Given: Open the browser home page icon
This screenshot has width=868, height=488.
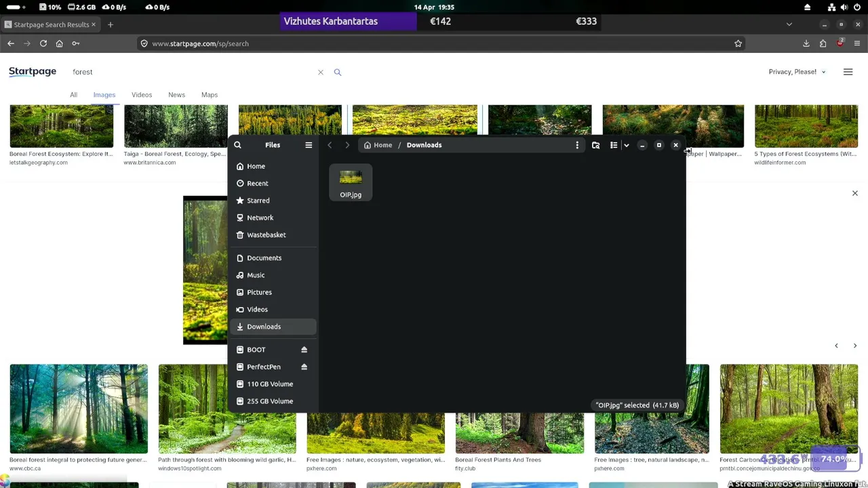Looking at the screenshot, I should point(60,43).
